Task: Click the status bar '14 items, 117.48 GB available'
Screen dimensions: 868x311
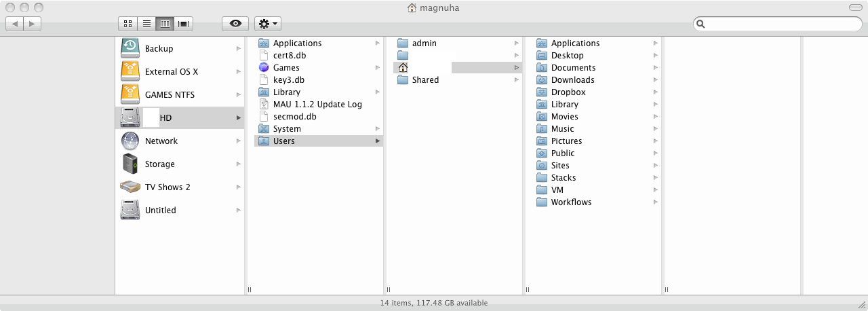Action: (x=434, y=303)
